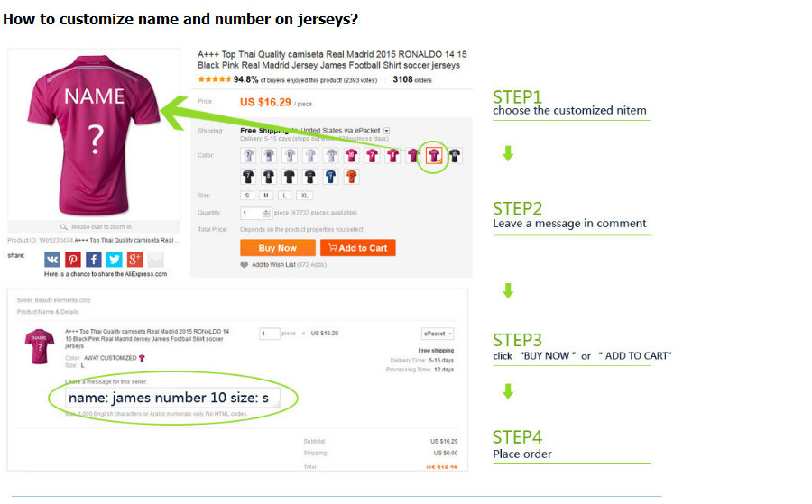Choose size XL option

[306, 195]
